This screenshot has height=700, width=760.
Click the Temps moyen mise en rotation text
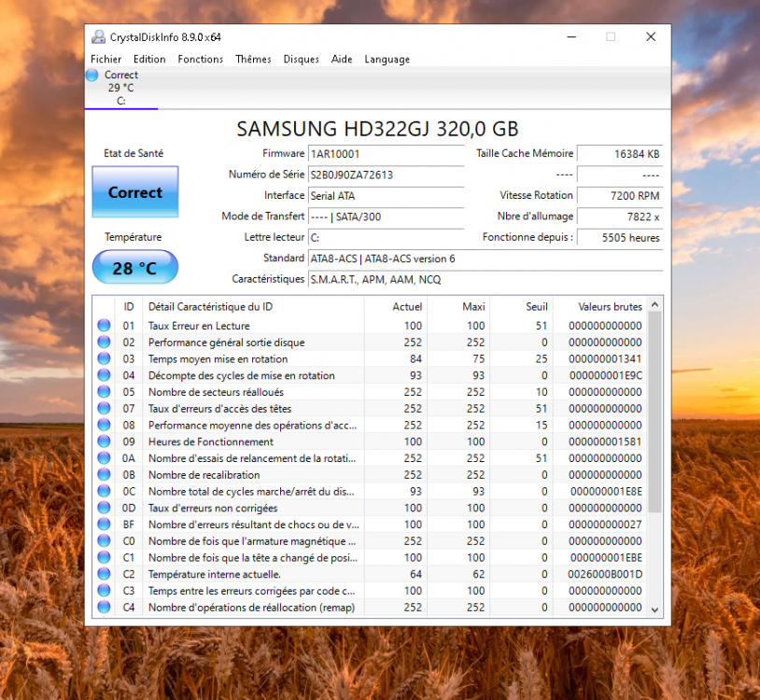(x=218, y=359)
